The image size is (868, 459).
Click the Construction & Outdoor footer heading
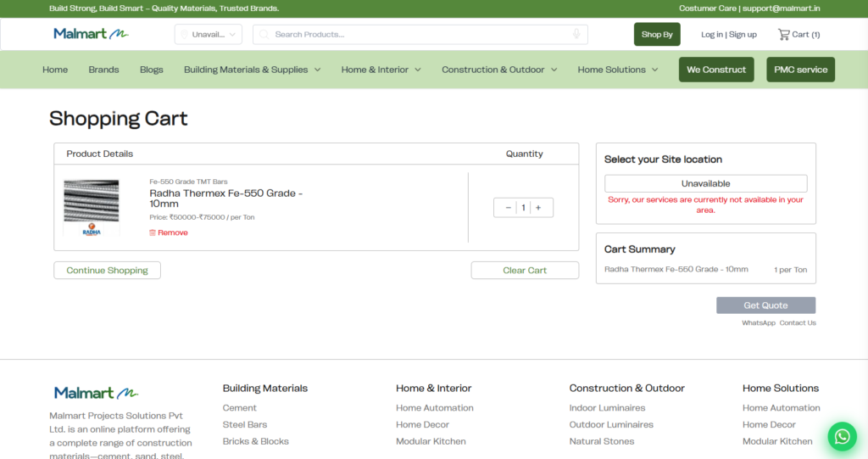(x=626, y=389)
